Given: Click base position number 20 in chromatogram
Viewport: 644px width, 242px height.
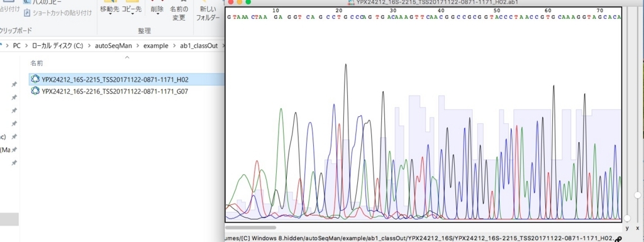Looking at the screenshot, I should click(x=340, y=10).
